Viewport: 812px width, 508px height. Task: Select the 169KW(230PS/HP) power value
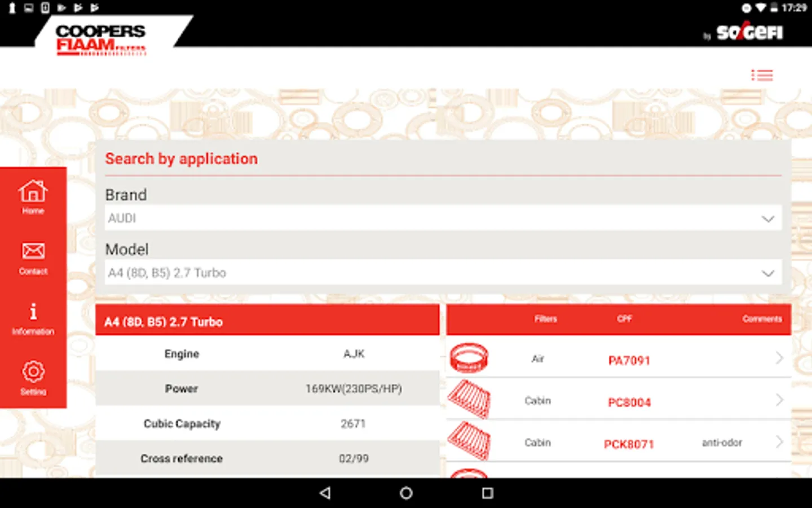(354, 388)
